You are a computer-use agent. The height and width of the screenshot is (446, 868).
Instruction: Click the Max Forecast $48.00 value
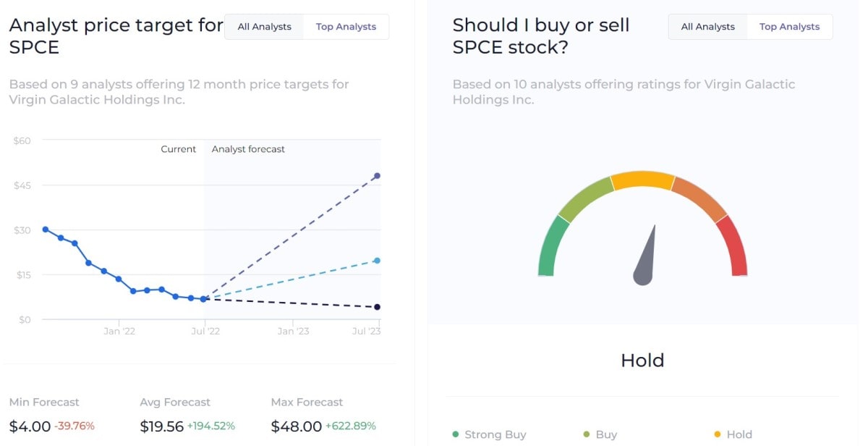tap(296, 426)
